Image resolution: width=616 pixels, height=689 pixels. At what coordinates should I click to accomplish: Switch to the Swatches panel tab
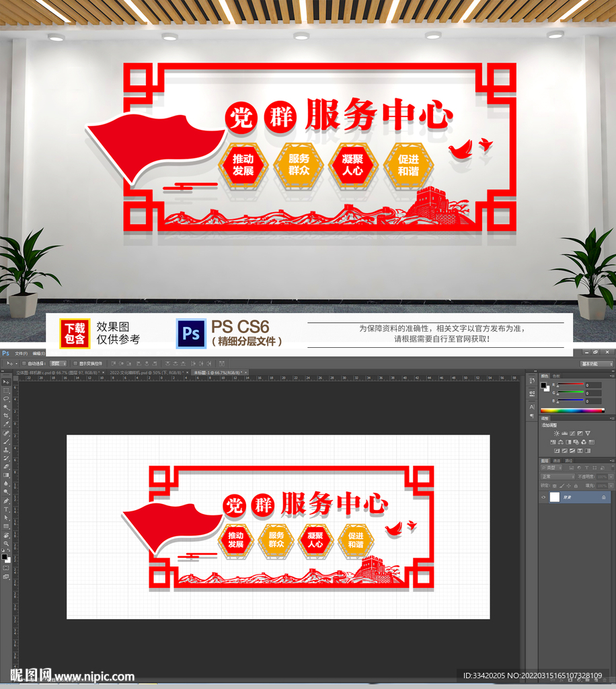(x=556, y=376)
